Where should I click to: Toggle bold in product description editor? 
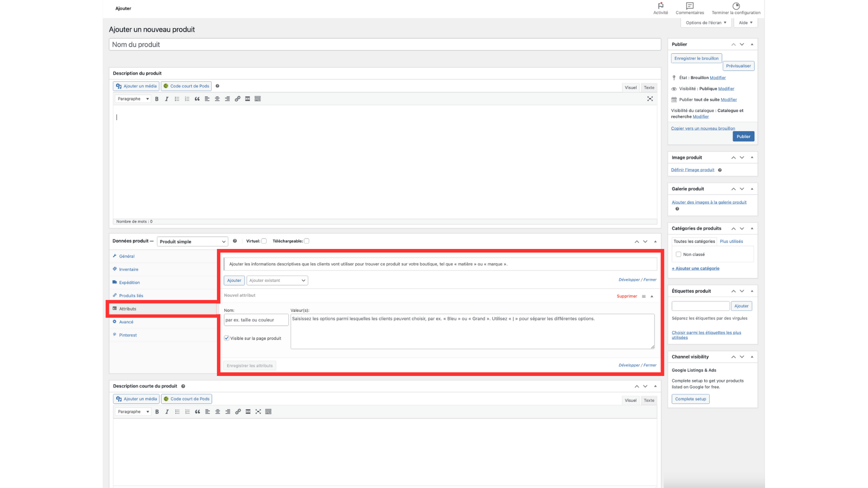coord(157,99)
